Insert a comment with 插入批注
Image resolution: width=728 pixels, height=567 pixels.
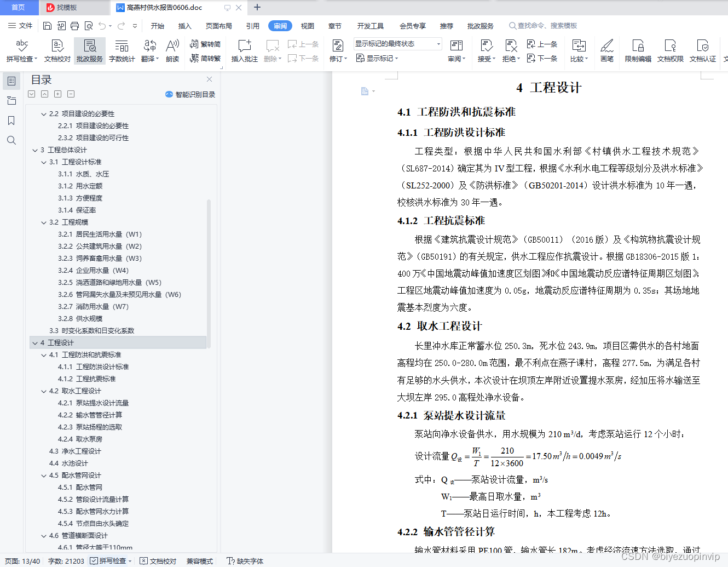pyautogui.click(x=244, y=51)
